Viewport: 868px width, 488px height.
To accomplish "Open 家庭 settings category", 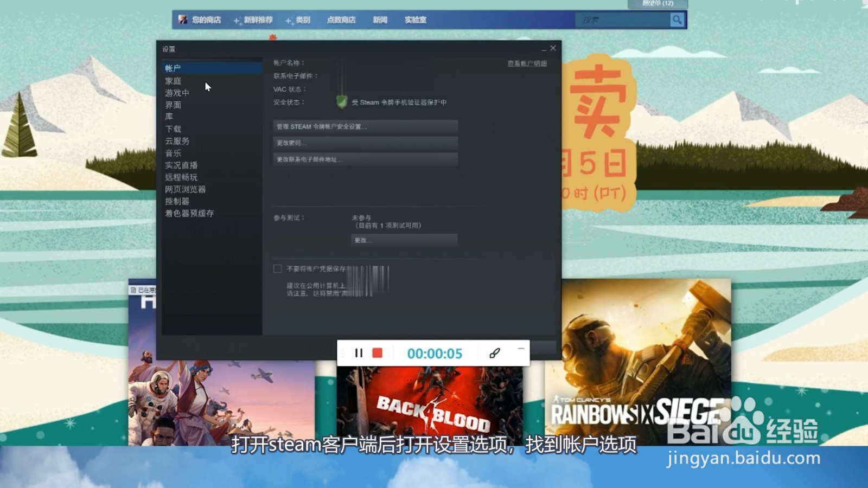I will [x=173, y=81].
